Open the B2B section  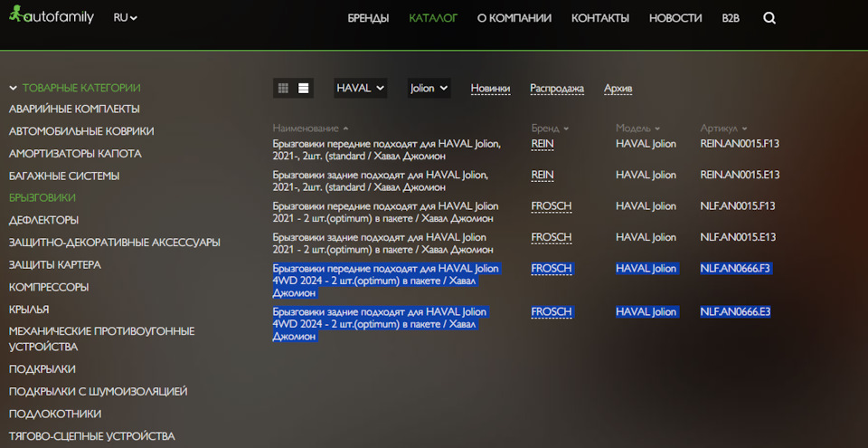[731, 18]
